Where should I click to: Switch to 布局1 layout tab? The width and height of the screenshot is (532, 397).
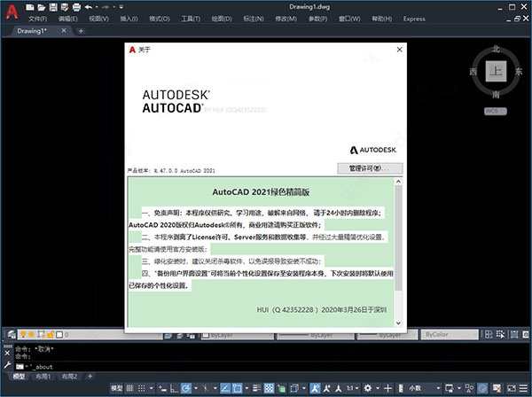[x=43, y=377]
